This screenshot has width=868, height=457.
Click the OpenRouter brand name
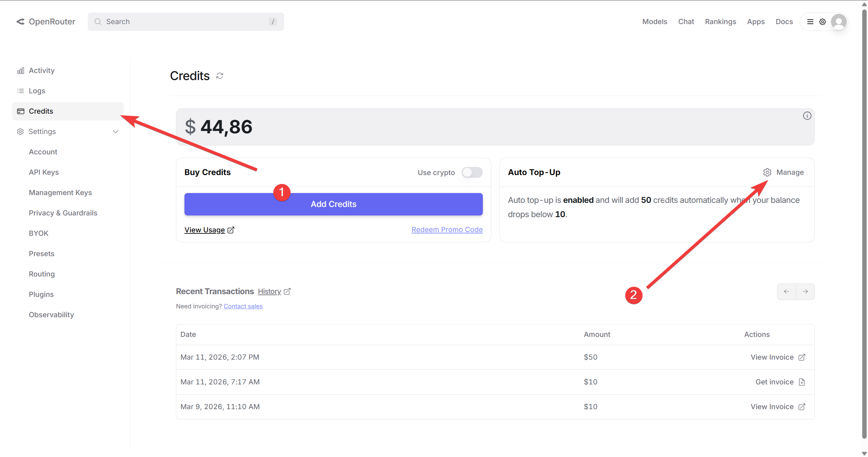click(52, 22)
